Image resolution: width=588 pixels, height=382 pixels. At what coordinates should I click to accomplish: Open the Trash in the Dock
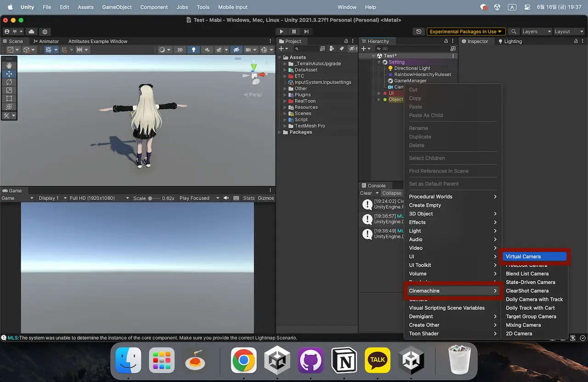tap(460, 359)
